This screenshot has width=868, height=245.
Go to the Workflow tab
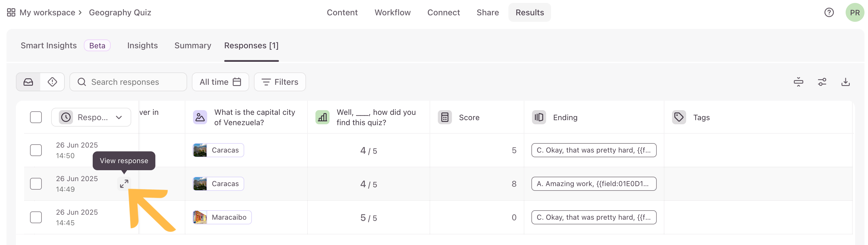coord(393,12)
